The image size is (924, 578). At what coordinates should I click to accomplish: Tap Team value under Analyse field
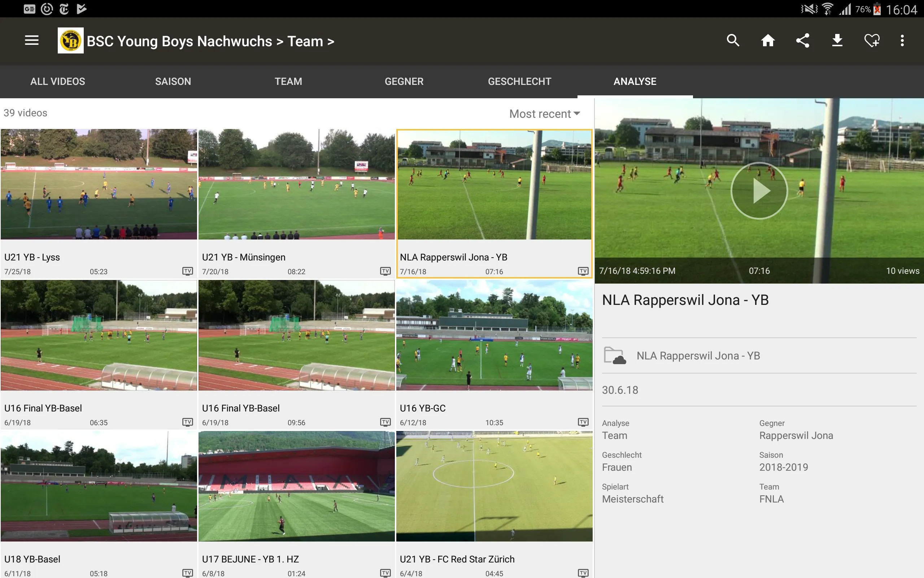615,435
